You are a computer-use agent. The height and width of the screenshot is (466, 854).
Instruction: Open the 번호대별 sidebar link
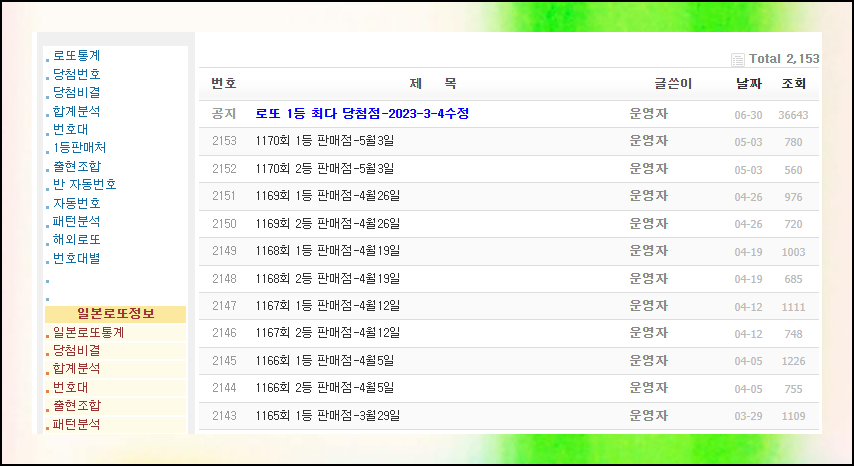[76, 258]
